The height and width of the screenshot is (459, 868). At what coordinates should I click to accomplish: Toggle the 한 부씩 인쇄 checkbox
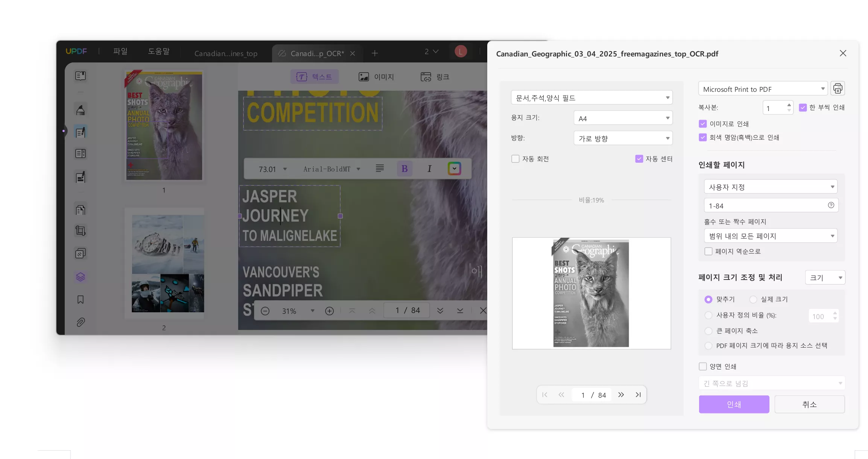(803, 107)
